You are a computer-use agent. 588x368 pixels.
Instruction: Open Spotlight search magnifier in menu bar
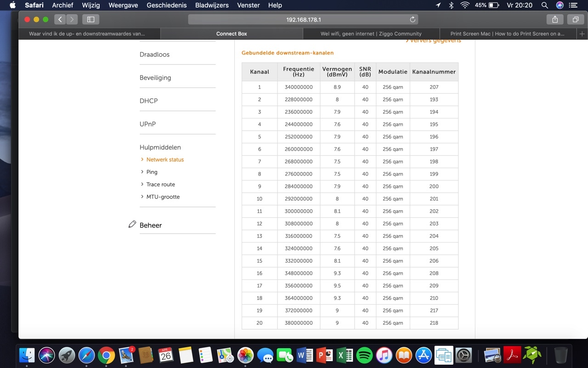(x=545, y=5)
